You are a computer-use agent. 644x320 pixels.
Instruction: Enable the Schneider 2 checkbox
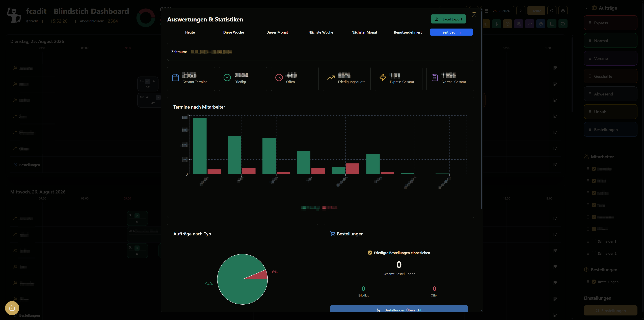[x=594, y=253]
